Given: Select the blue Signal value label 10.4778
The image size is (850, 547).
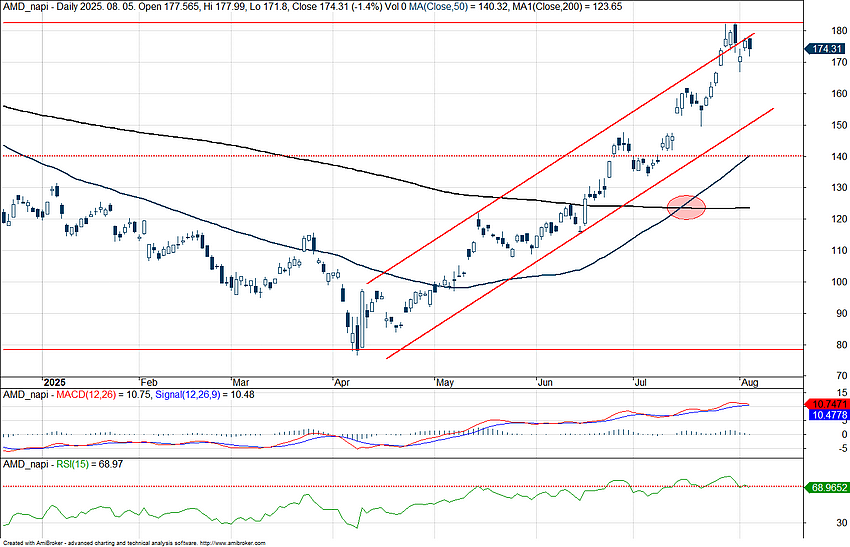Looking at the screenshot, I should (x=827, y=415).
